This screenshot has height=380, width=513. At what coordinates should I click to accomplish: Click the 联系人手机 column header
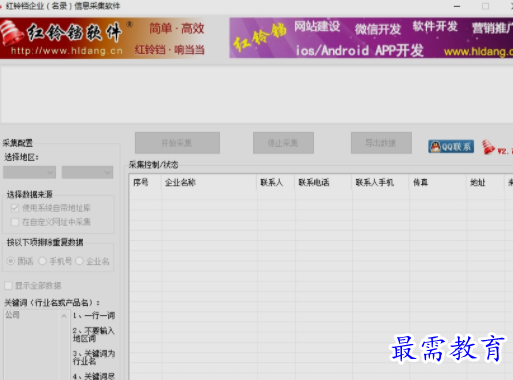(381, 183)
